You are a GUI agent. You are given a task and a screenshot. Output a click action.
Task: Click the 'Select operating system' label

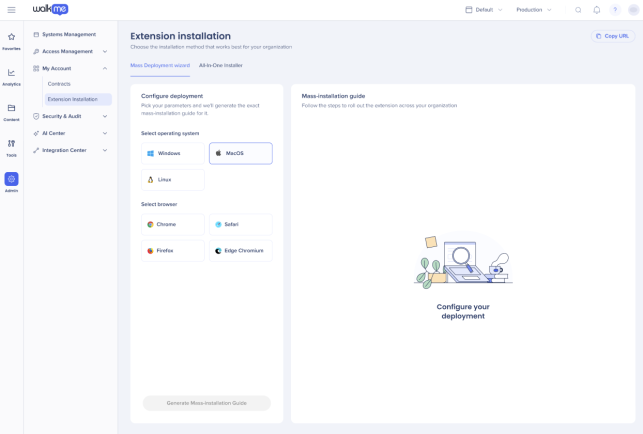[x=170, y=133]
